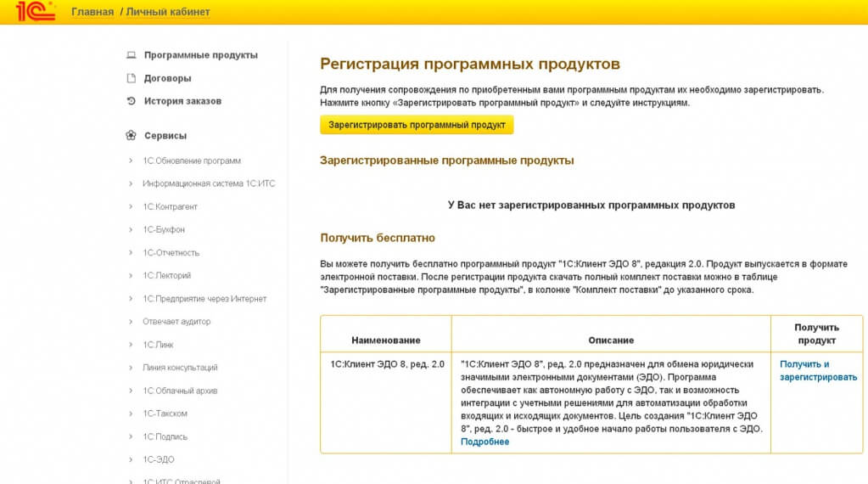
Task: Click chevron before 1С-Отчетность
Action: 131,252
